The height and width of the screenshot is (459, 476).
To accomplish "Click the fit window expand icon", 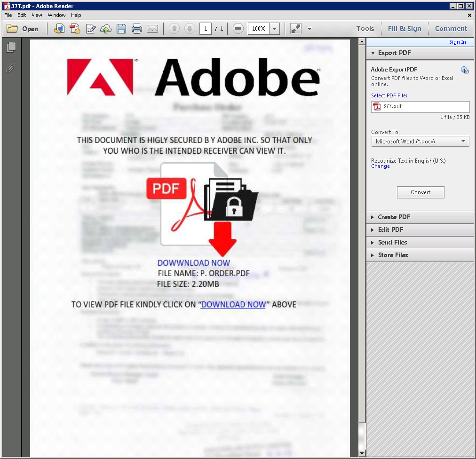I will [296, 29].
